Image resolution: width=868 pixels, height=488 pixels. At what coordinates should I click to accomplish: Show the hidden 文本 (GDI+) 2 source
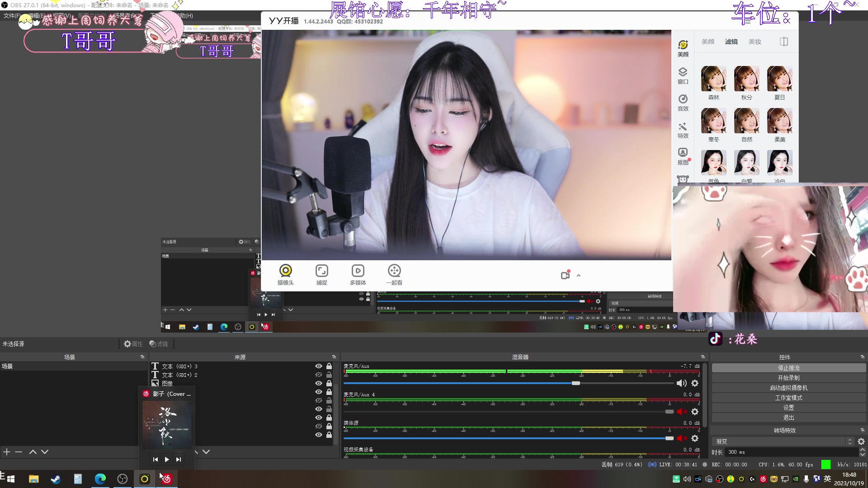tap(318, 375)
